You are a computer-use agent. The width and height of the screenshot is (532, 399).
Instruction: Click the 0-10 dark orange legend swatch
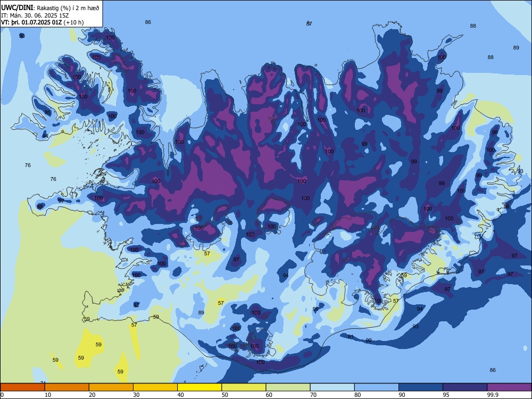click(22, 387)
